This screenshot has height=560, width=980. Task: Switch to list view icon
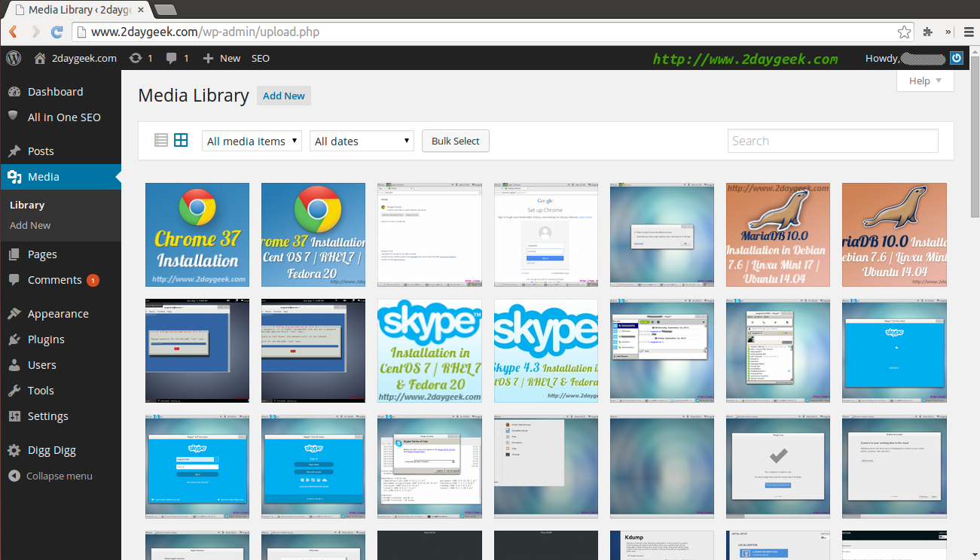point(161,140)
